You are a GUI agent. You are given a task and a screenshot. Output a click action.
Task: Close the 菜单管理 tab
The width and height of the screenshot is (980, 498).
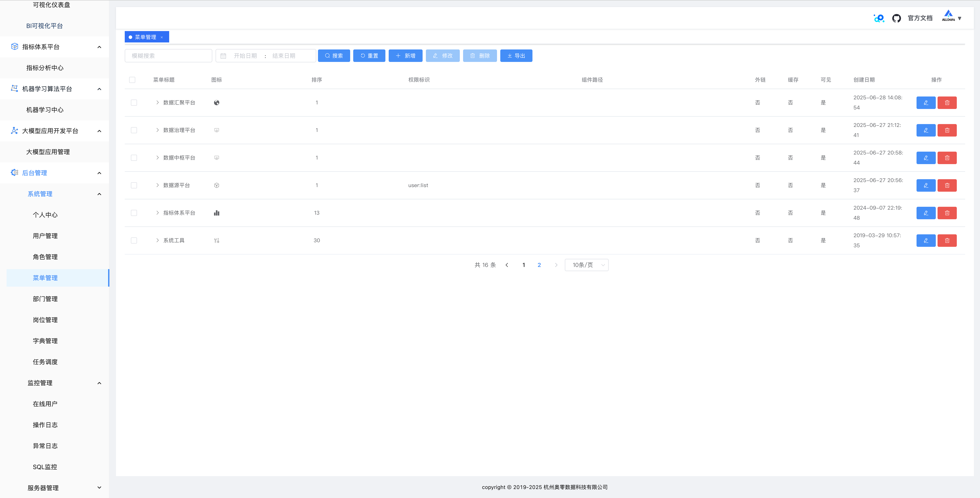pyautogui.click(x=162, y=37)
